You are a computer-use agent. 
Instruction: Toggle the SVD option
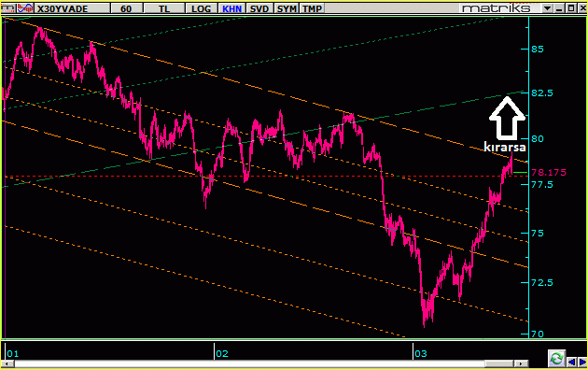coord(259,8)
